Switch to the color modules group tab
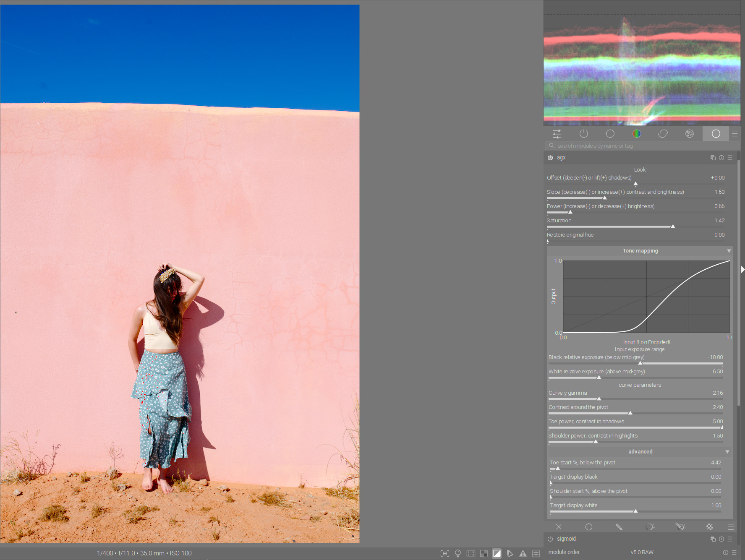Screen dimensions: 745x560 (636, 134)
